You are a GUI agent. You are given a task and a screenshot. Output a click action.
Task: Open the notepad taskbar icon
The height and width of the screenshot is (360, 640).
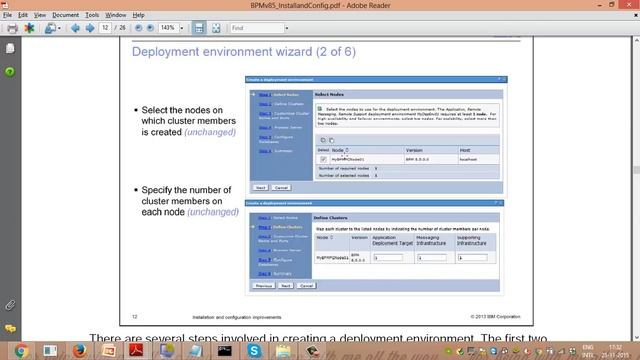(195, 351)
